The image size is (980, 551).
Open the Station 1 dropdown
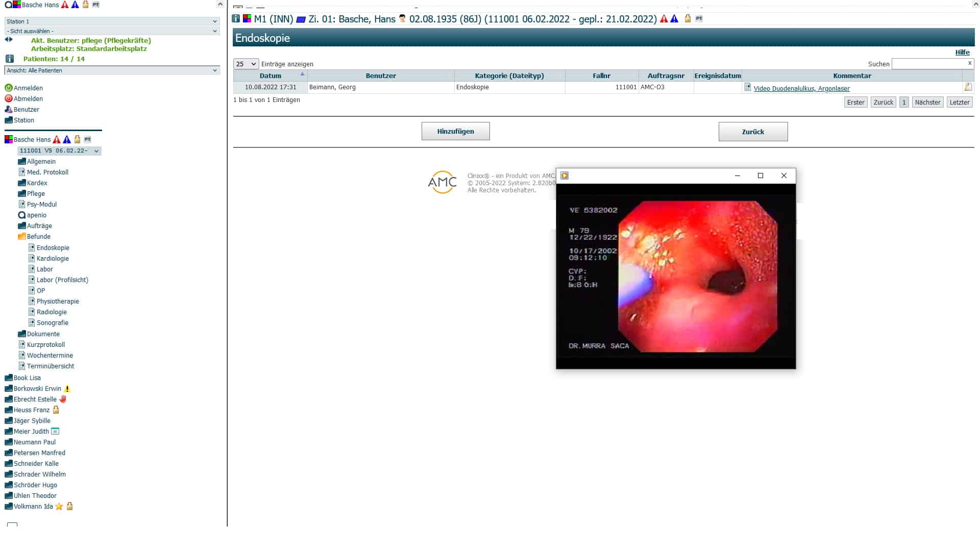(112, 21)
